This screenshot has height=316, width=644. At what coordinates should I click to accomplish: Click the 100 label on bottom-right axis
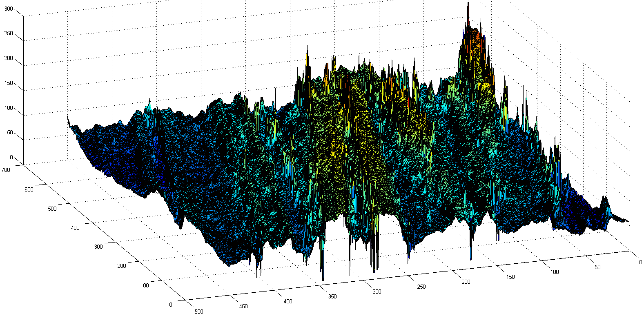[x=554, y=272]
